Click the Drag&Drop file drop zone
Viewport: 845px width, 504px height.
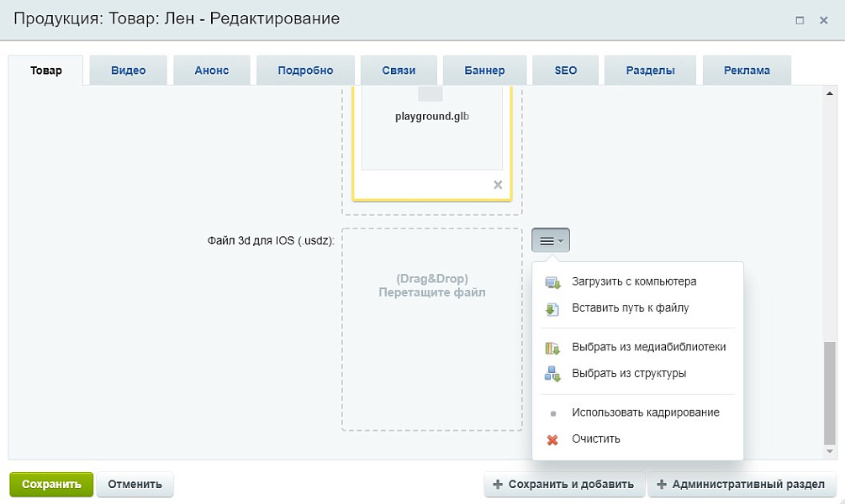[431, 329]
